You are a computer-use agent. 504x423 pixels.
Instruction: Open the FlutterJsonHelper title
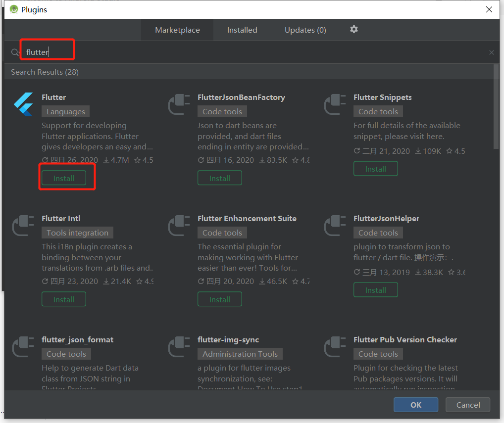click(x=386, y=218)
